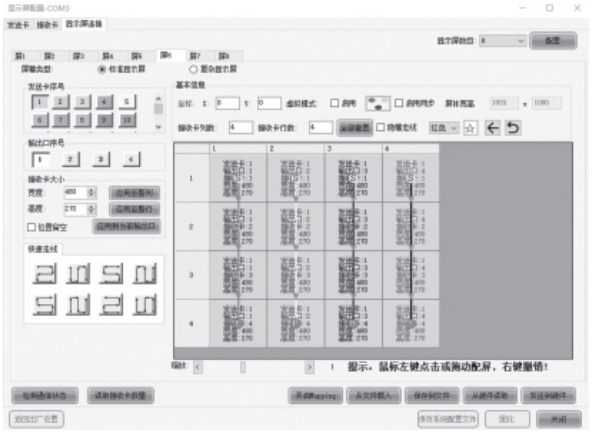Click the Send to Hardware button
Screen dimensions: 593x435
548,396
